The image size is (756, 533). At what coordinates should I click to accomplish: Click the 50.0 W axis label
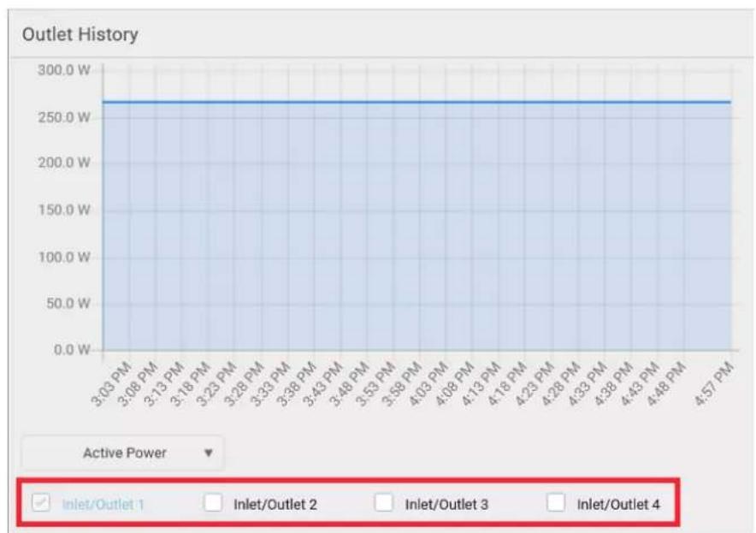point(68,304)
